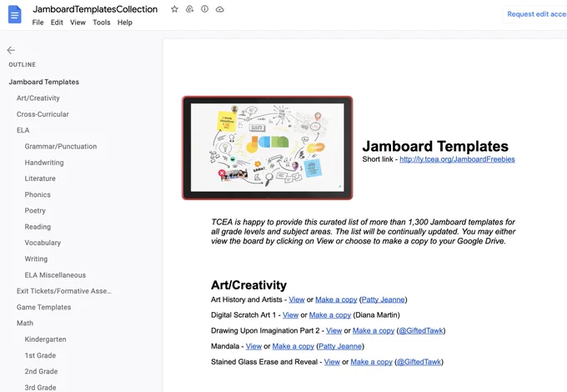Select Phonics in the outline
The image size is (567, 392).
pyautogui.click(x=38, y=194)
